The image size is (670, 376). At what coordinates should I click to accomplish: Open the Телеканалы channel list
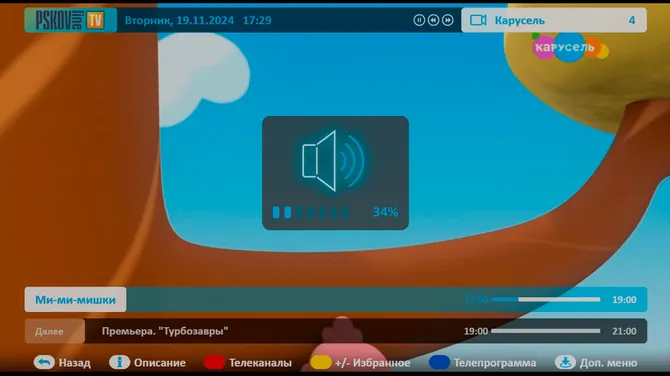click(260, 363)
